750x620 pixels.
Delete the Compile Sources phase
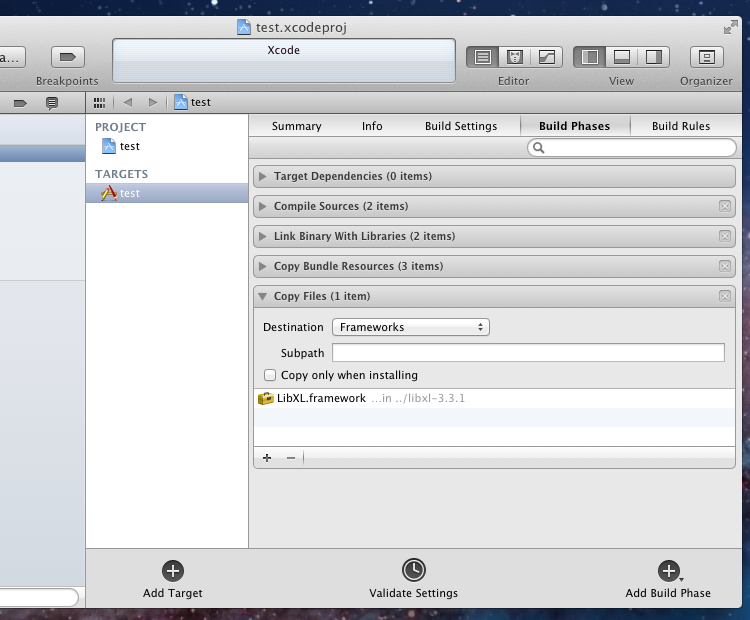point(725,206)
